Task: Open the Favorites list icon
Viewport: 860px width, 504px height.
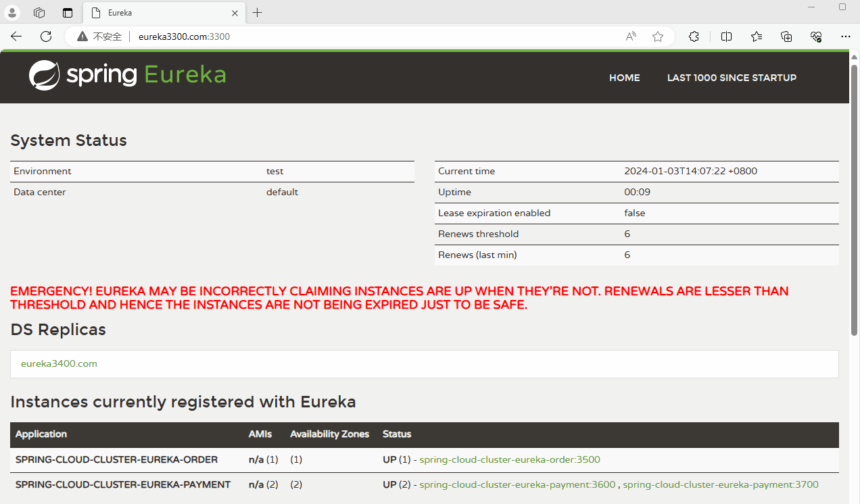Action: point(757,36)
